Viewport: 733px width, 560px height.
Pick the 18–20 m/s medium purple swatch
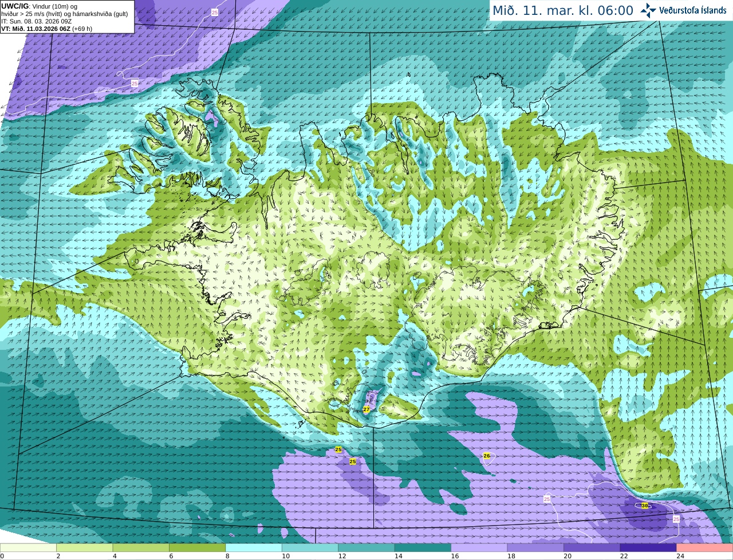[535, 547]
